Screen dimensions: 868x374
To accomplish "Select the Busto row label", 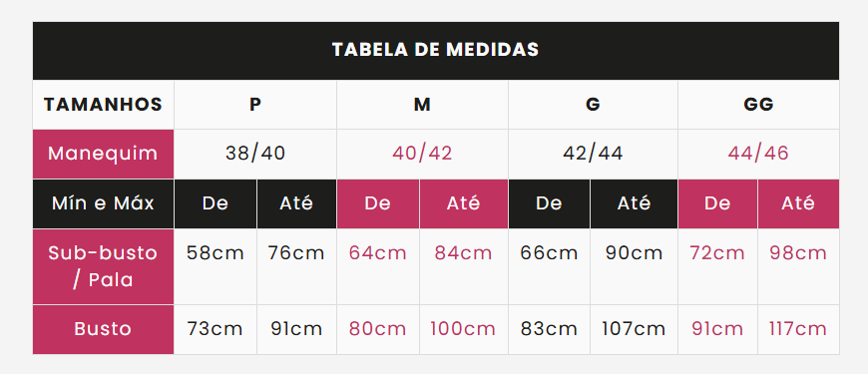I will tap(103, 329).
